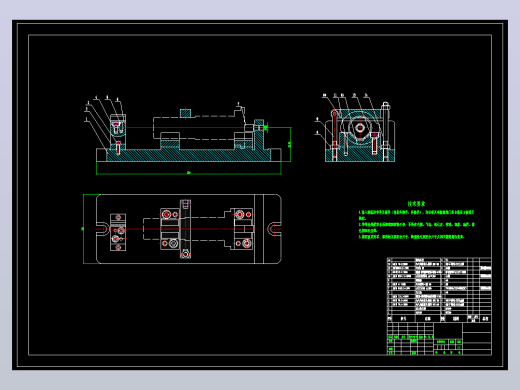Click the red horizontal centerline in the front view
Screen dimensions: 520x390
(187, 127)
